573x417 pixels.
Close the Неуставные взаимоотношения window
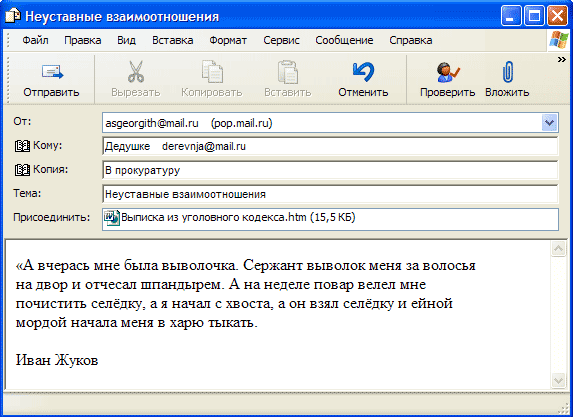pyautogui.click(x=557, y=16)
